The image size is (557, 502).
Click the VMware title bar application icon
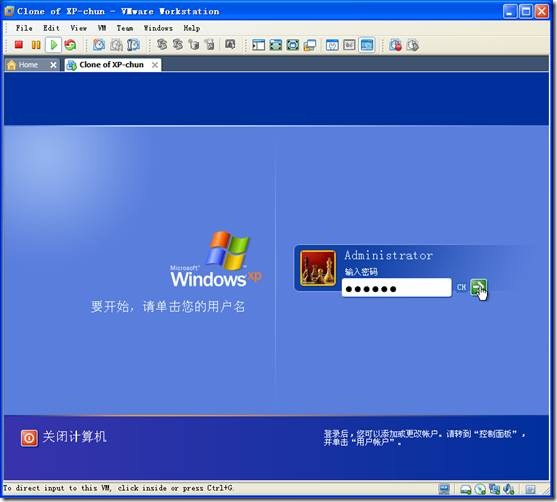click(9, 11)
